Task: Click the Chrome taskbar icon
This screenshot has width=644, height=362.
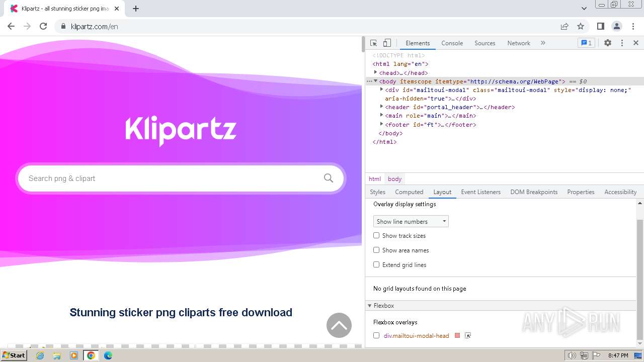Action: coord(91,355)
